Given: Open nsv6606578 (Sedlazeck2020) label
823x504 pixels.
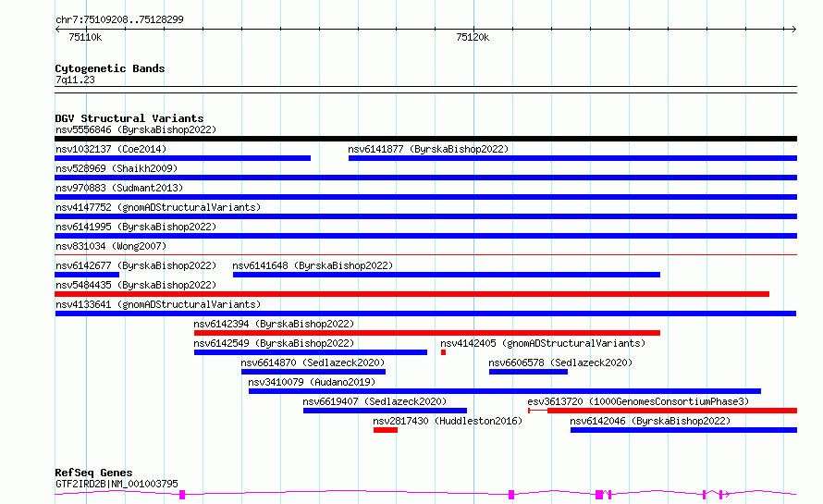Looking at the screenshot, I should [x=560, y=363].
